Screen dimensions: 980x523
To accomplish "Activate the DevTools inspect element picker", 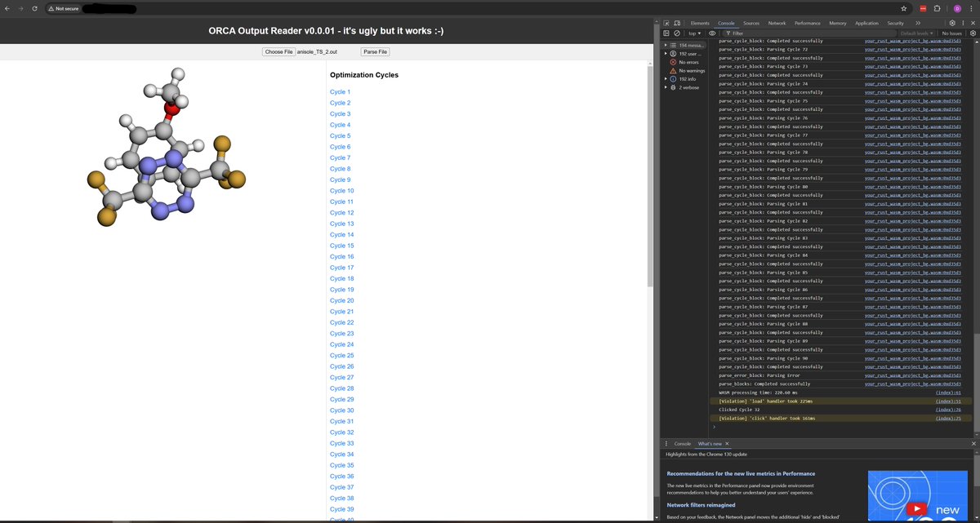I will click(x=666, y=23).
